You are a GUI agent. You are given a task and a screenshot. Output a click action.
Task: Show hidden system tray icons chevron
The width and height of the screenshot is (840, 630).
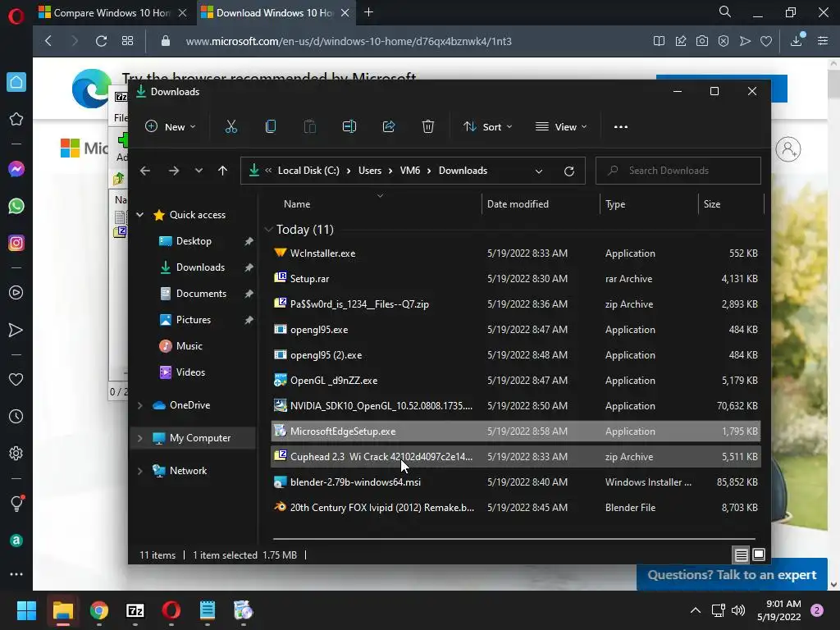[x=696, y=610]
